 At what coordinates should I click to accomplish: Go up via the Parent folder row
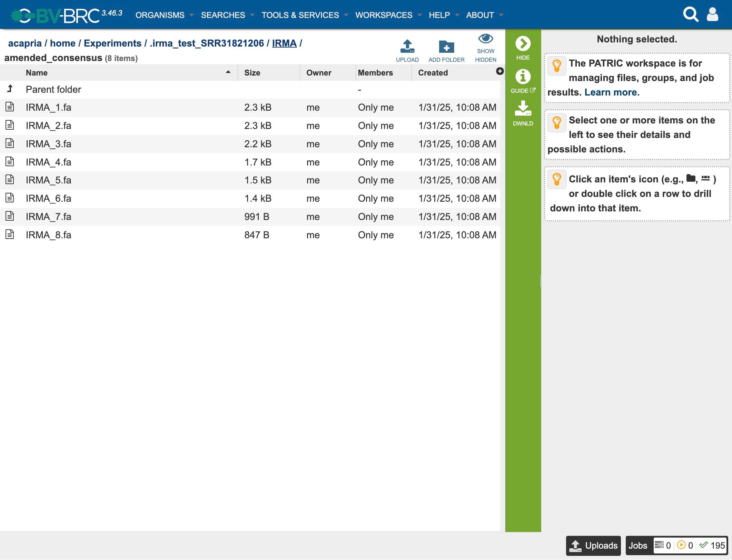(53, 90)
